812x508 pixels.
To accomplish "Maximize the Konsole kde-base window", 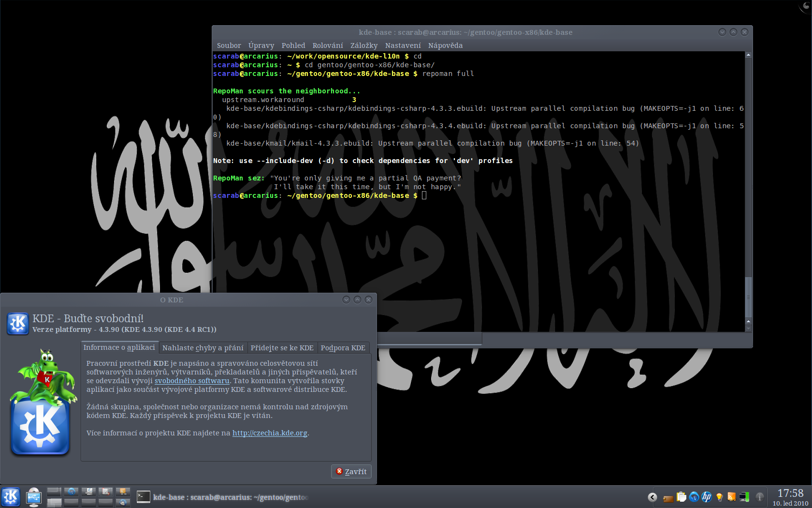I will click(733, 32).
